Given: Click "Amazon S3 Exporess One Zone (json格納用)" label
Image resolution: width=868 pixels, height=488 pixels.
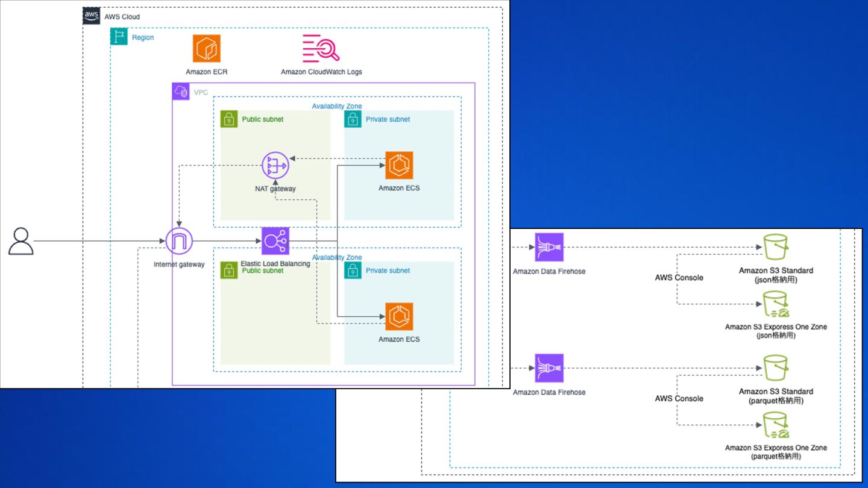Looking at the screenshot, I should [776, 331].
